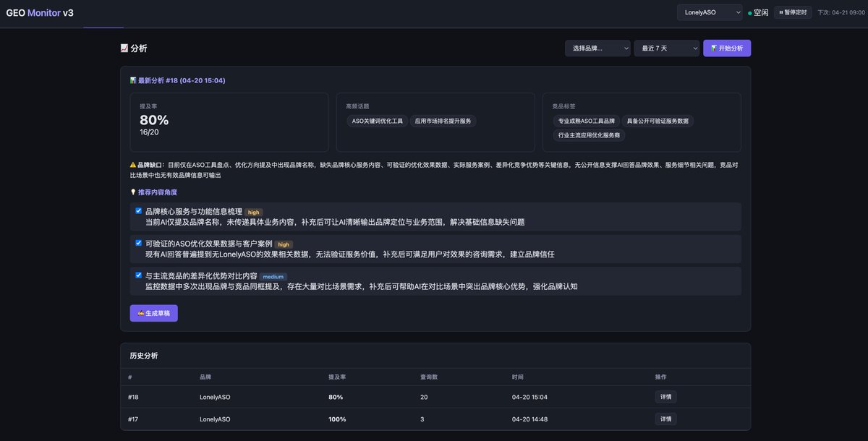Click the 应用市场排名提升服务 topic tag
Screen dimensions: 868x441
[443, 121]
